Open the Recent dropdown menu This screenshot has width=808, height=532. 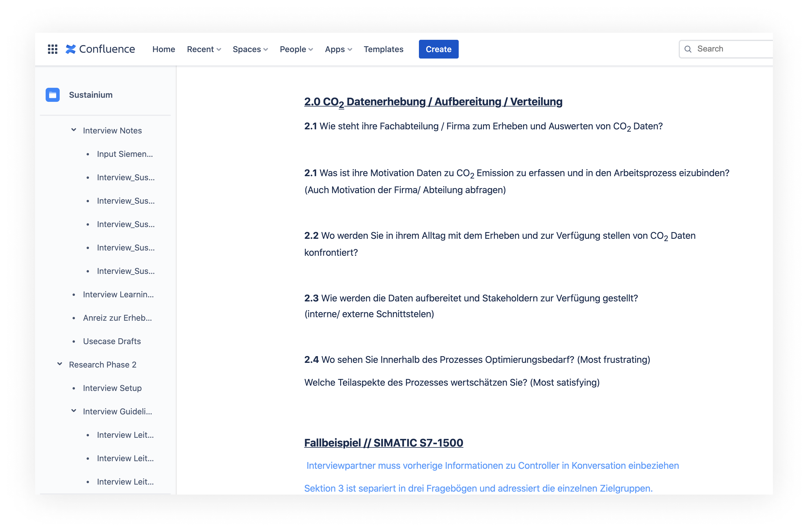coord(204,49)
